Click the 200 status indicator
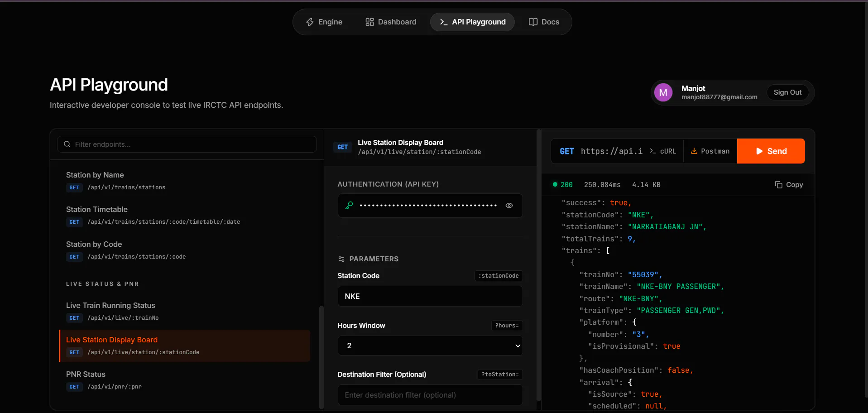868x413 pixels. tap(562, 185)
